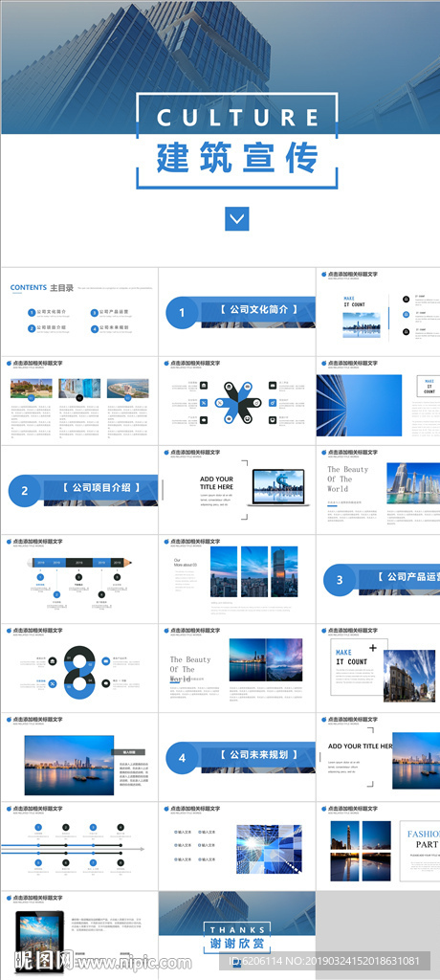Select the two-panel night harbor photo

click(266, 659)
